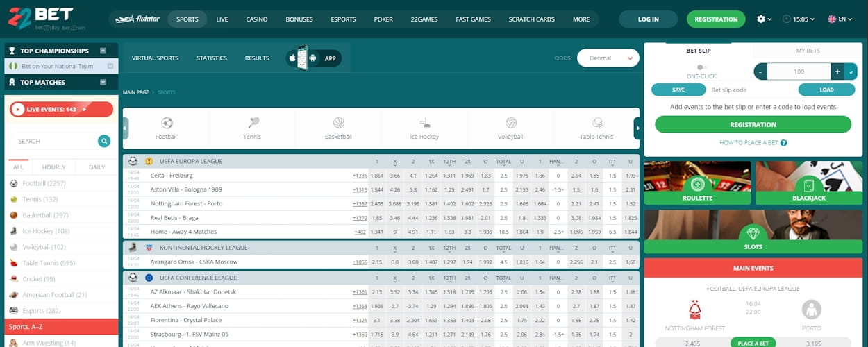Select the Tennis racket icon in carousel
Image resolution: width=868 pixels, height=347 pixels.
click(253, 123)
